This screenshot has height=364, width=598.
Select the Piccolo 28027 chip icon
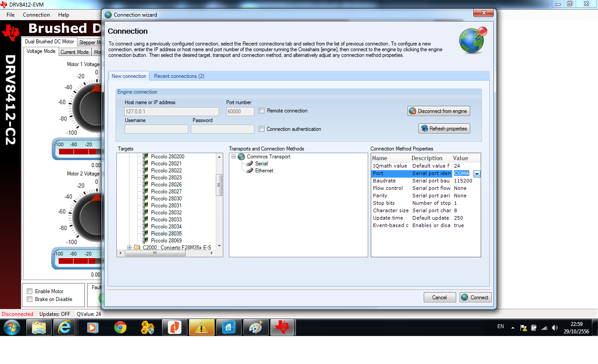145,192
